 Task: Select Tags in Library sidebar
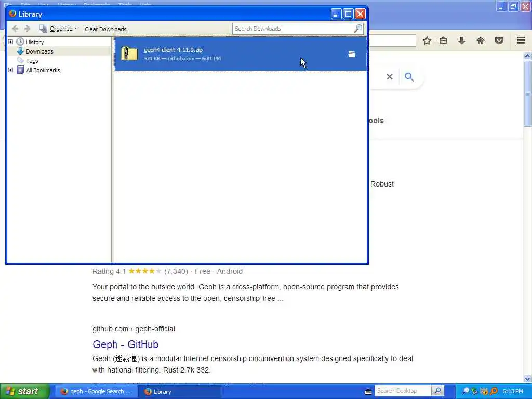point(32,61)
